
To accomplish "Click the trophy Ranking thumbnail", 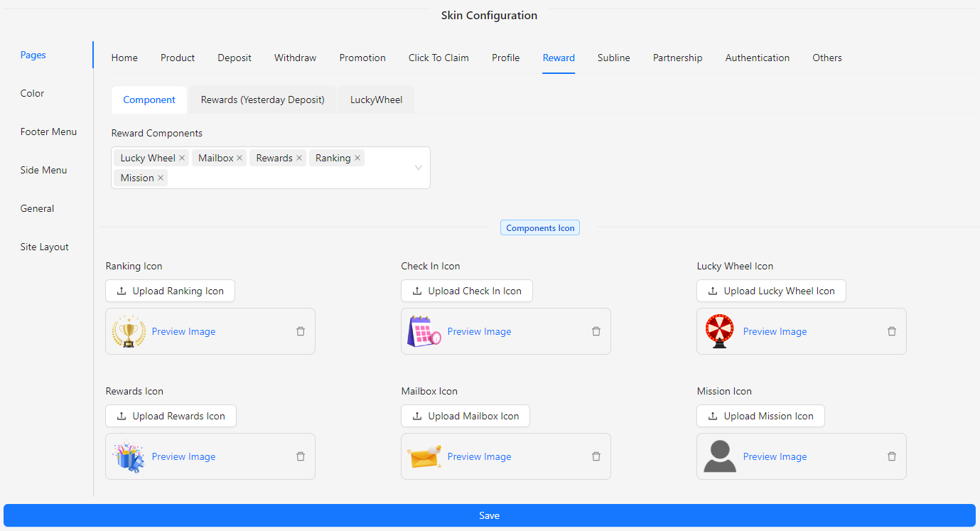I will coord(129,331).
